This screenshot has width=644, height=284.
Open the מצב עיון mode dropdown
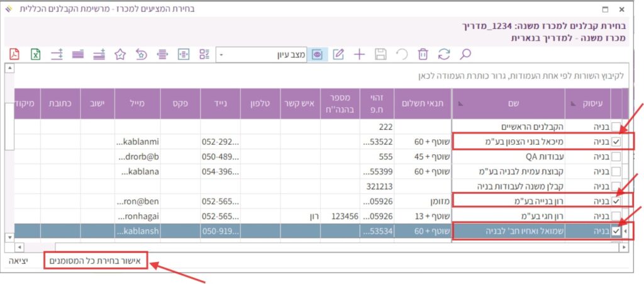point(221,55)
